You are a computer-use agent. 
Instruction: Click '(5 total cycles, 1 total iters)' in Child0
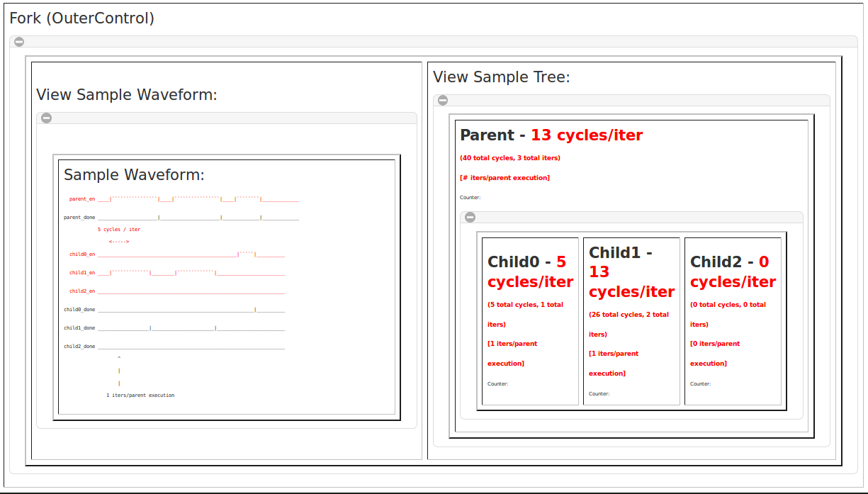[525, 315]
